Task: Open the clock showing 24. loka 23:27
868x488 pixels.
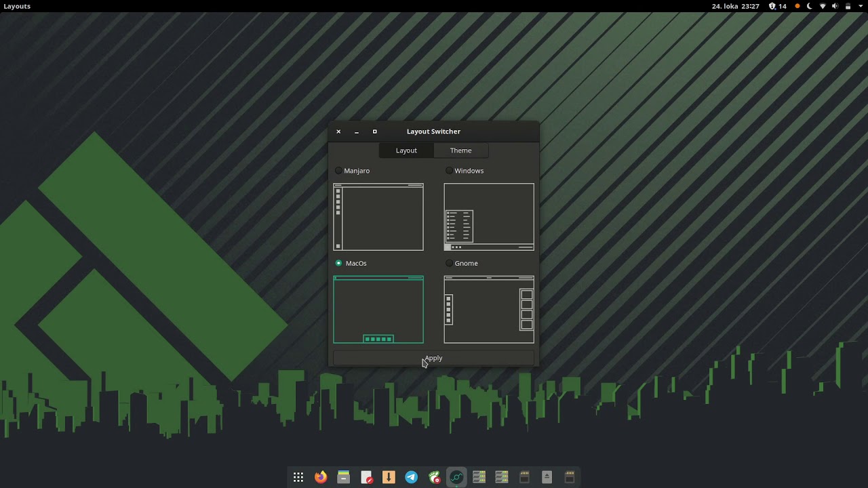Action: tap(735, 6)
